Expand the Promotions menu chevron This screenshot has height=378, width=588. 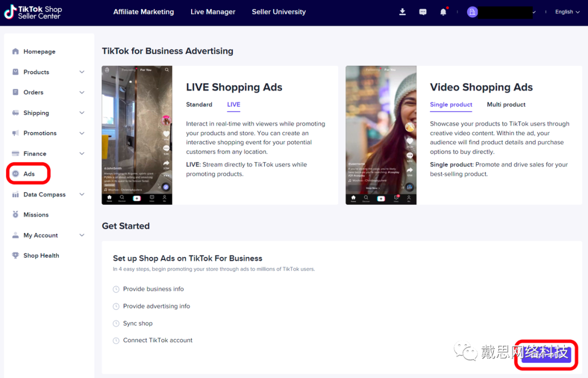point(82,133)
